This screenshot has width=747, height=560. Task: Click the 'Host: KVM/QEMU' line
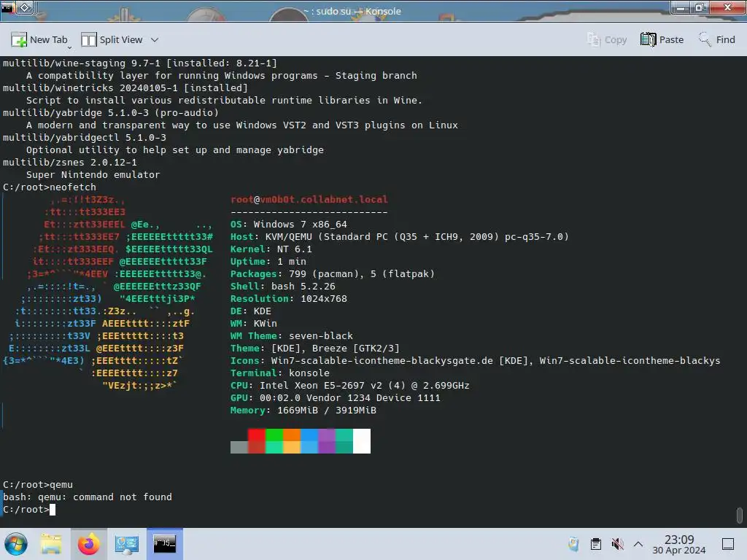[x=399, y=236]
